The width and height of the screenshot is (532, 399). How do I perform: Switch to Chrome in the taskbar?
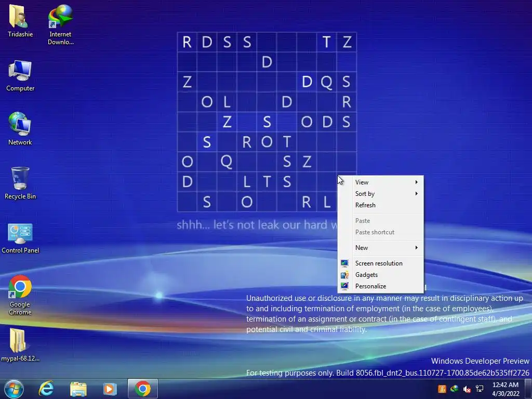pyautogui.click(x=143, y=389)
